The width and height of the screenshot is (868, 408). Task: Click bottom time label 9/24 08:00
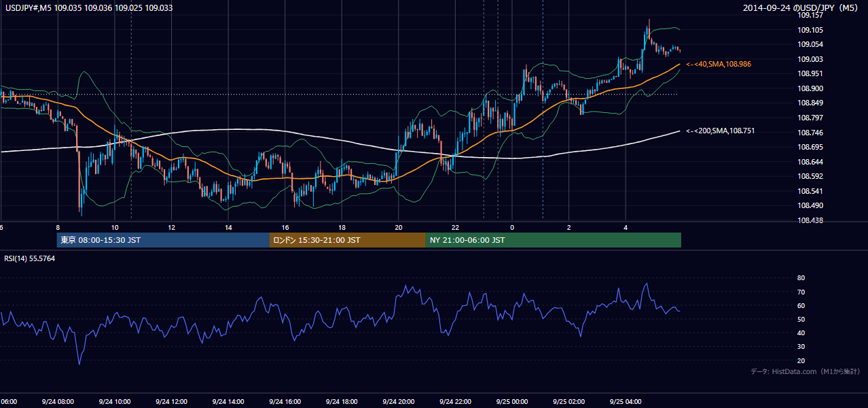click(x=57, y=402)
